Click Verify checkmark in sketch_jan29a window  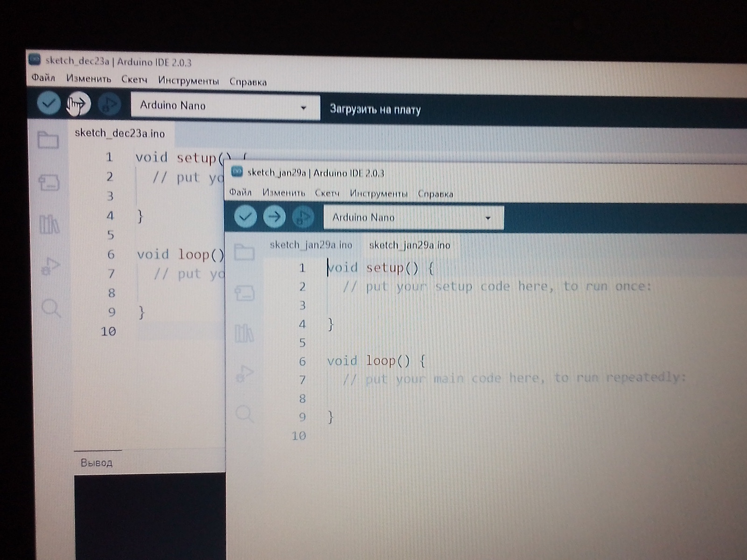[x=245, y=217]
